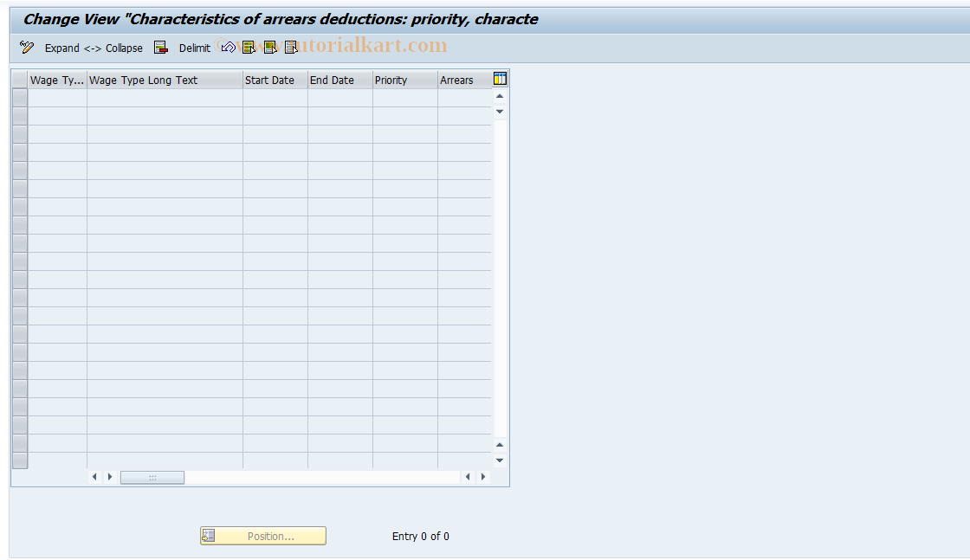Click the first Start Date cell
Viewport: 970px width, 560px height.
pos(275,98)
